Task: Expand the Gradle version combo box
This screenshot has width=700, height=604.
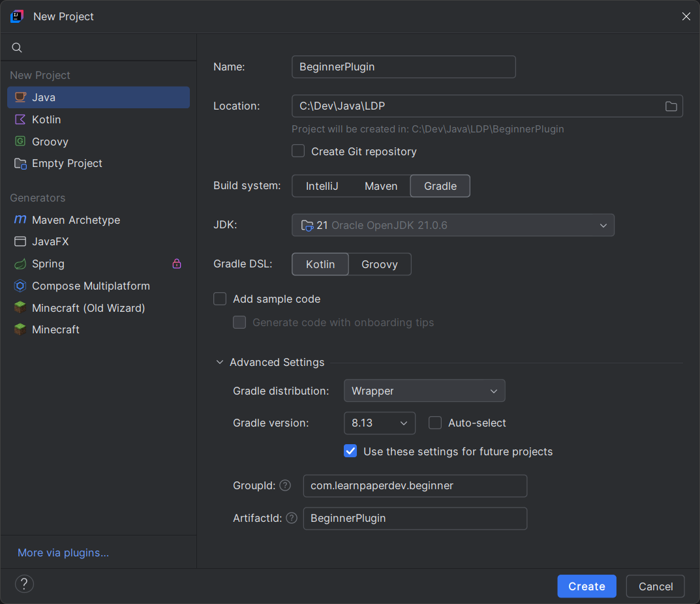Action: coord(379,423)
